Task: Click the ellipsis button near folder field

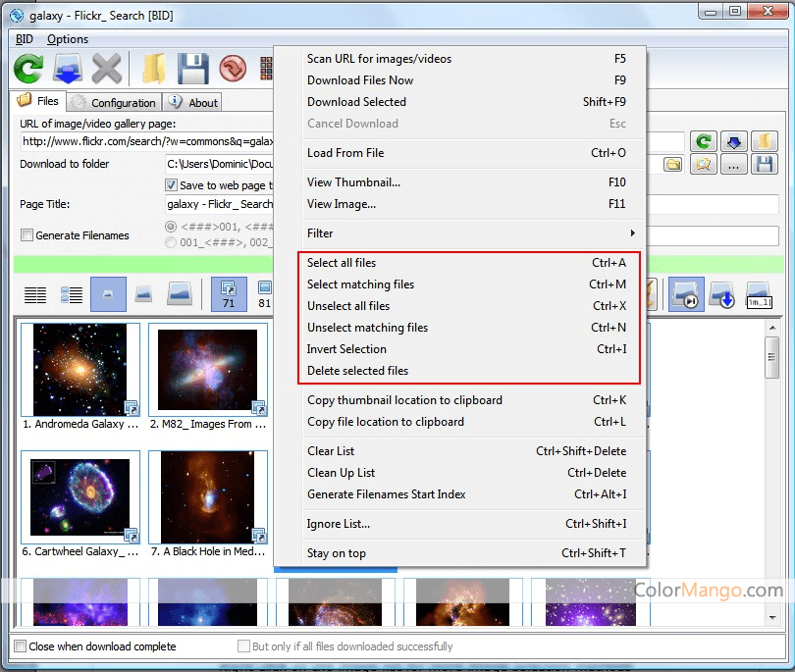Action: [x=733, y=165]
